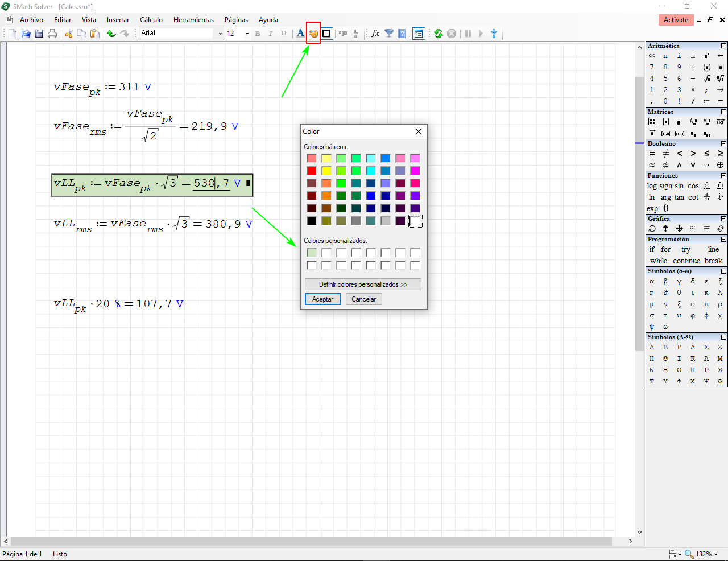Image resolution: width=728 pixels, height=561 pixels.
Task: Click the Undo arrow icon
Action: click(x=111, y=34)
